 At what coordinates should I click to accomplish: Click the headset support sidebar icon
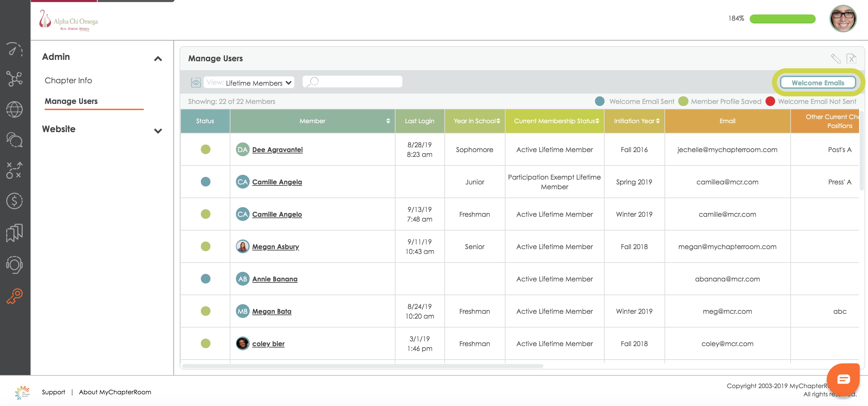click(14, 265)
